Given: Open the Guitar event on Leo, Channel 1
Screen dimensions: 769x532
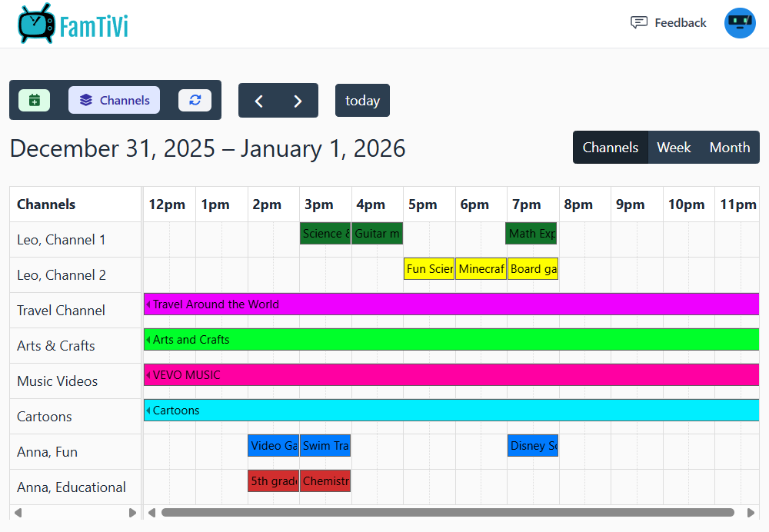Looking at the screenshot, I should tap(377, 234).
